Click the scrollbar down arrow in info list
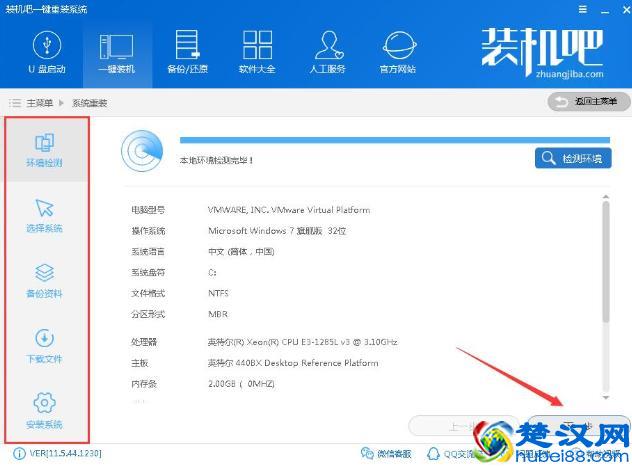The height and width of the screenshot is (466, 632). [605, 397]
